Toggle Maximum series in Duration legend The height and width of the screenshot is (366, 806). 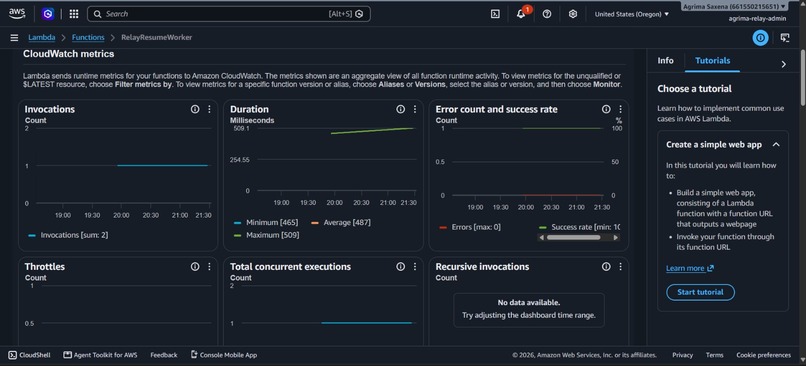(266, 235)
